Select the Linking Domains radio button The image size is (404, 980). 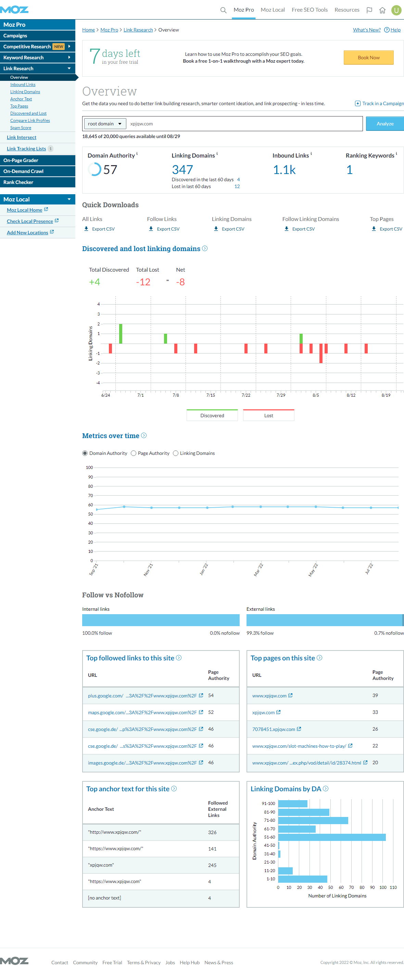(175, 453)
